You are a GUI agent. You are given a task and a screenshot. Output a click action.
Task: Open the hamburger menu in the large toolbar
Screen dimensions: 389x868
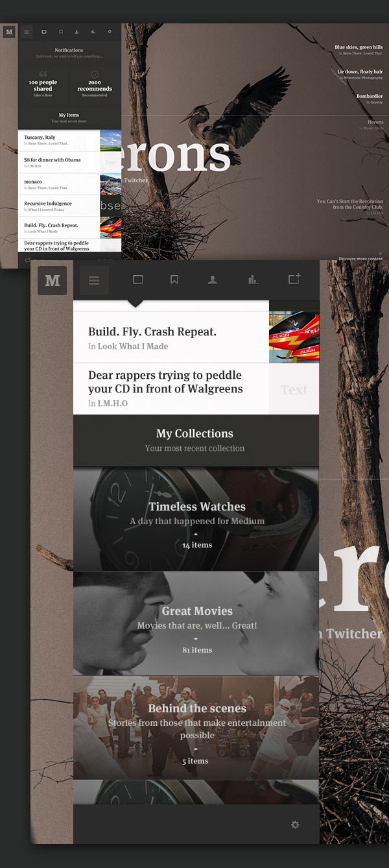point(94,280)
